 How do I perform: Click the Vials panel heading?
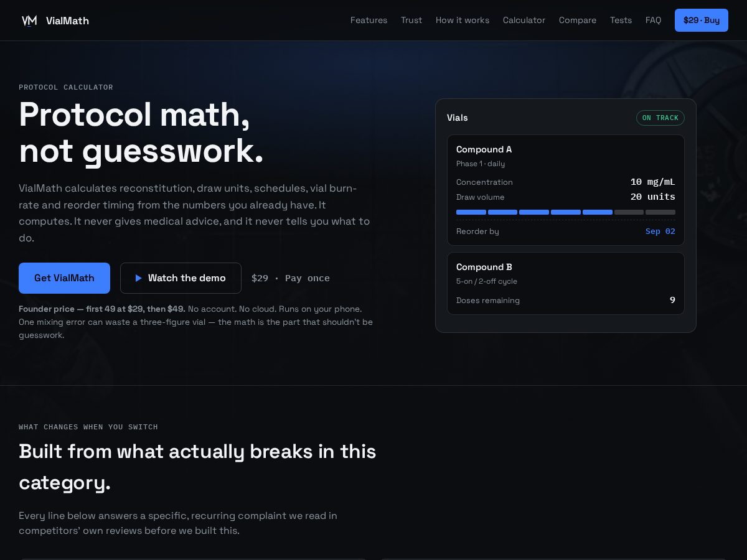tap(458, 118)
